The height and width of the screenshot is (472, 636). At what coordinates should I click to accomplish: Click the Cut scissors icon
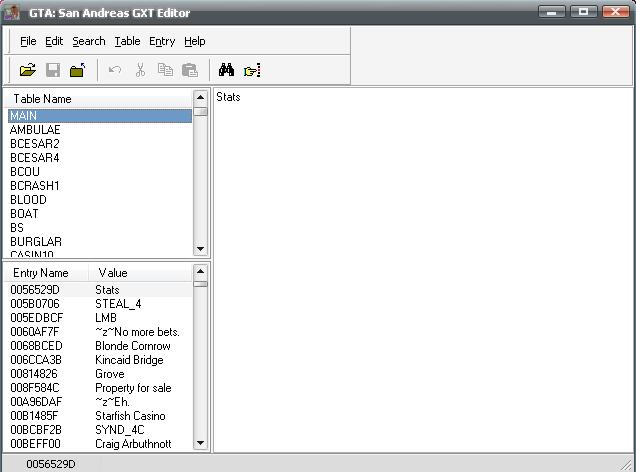point(140,70)
